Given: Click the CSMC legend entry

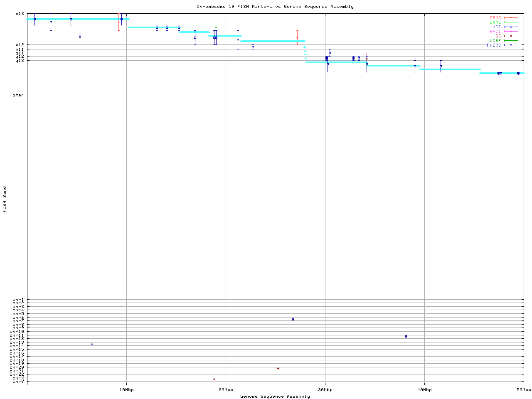Looking at the screenshot, I should tap(495, 18).
